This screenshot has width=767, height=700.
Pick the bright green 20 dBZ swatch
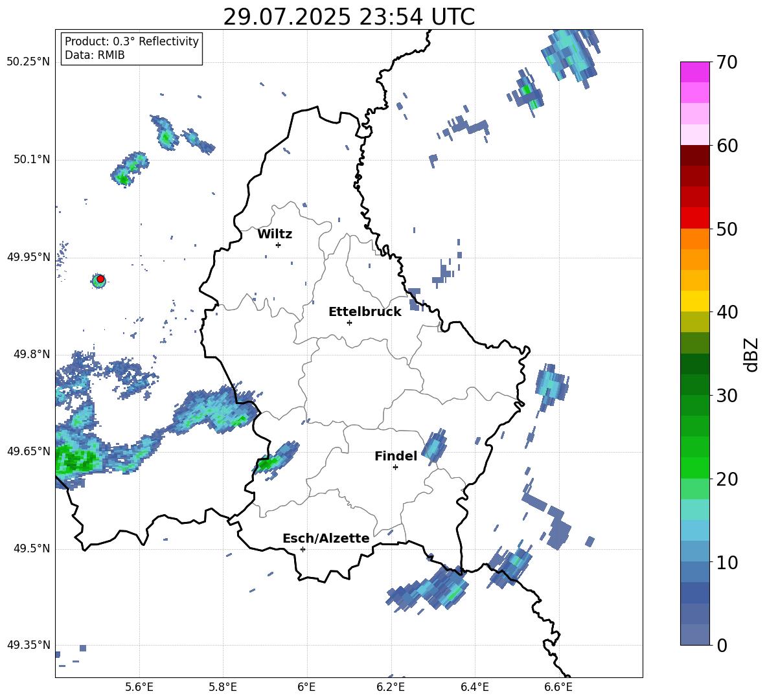click(x=694, y=468)
